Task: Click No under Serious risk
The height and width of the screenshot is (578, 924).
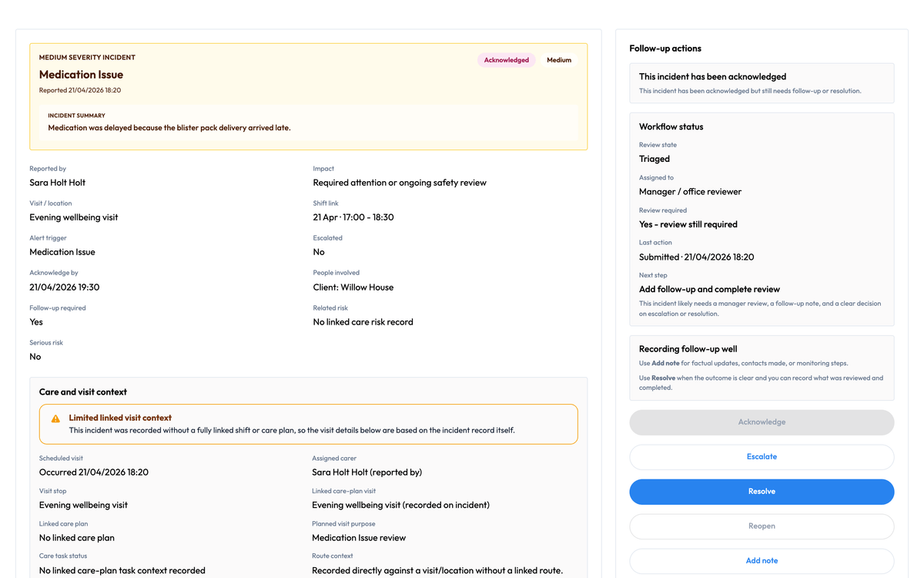Action: point(35,357)
